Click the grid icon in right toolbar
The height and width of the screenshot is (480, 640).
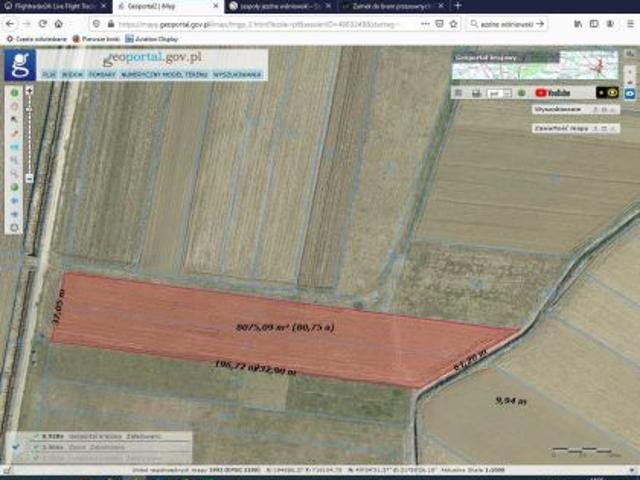(459, 93)
